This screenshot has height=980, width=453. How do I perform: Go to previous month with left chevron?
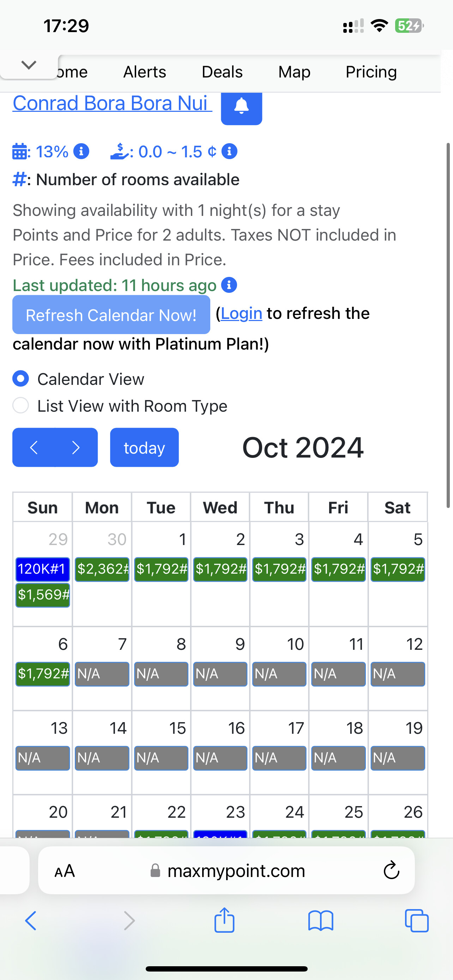click(x=34, y=447)
